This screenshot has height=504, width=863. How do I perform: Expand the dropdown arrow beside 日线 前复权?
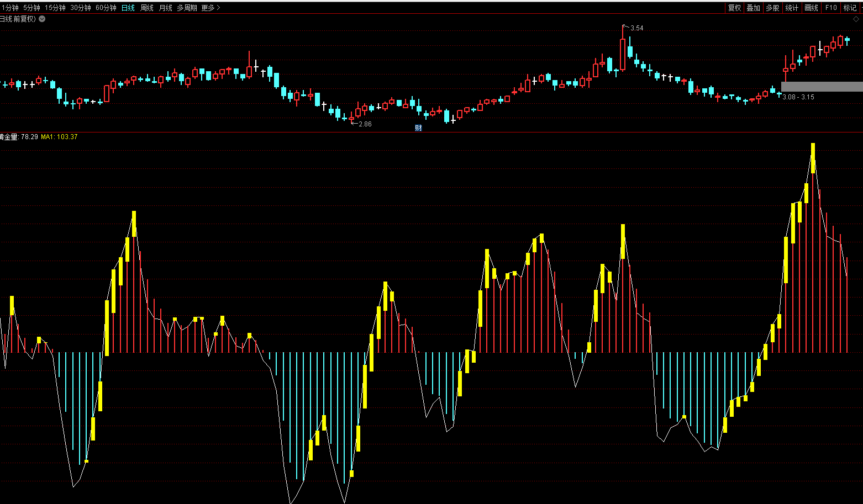pyautogui.click(x=43, y=19)
